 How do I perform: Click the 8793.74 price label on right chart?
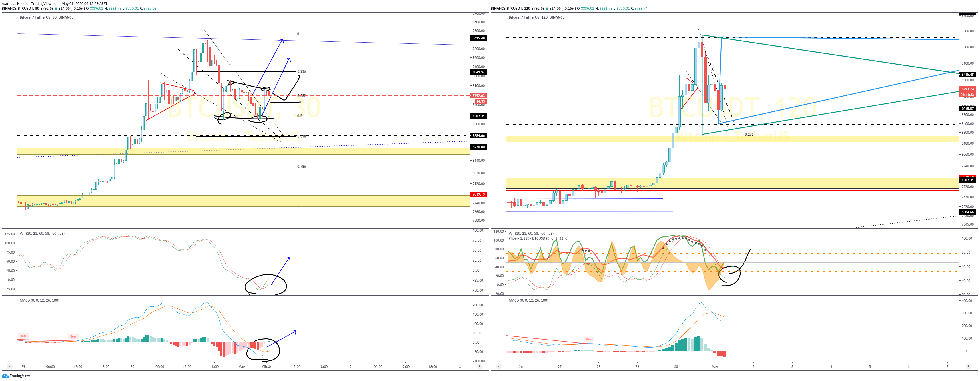pos(967,89)
